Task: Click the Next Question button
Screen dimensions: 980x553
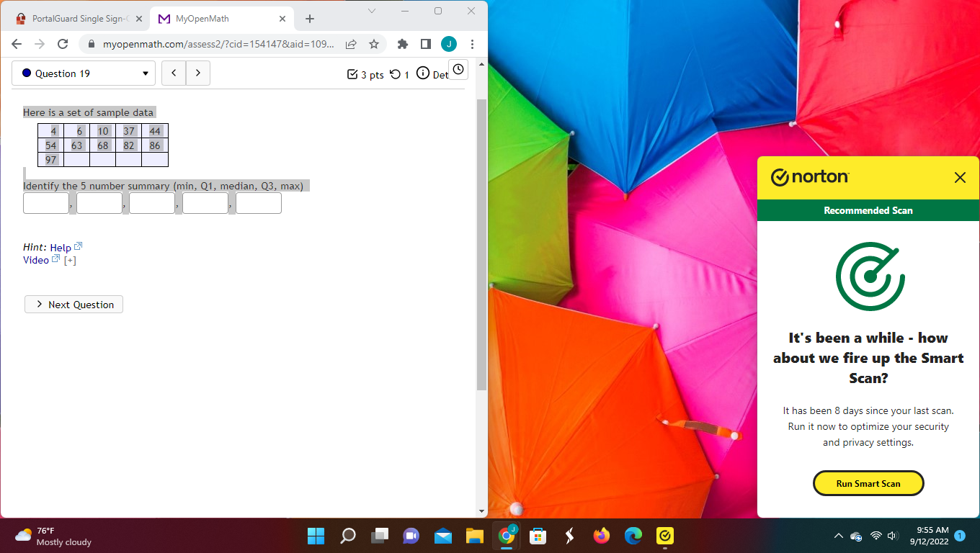Action: (73, 305)
